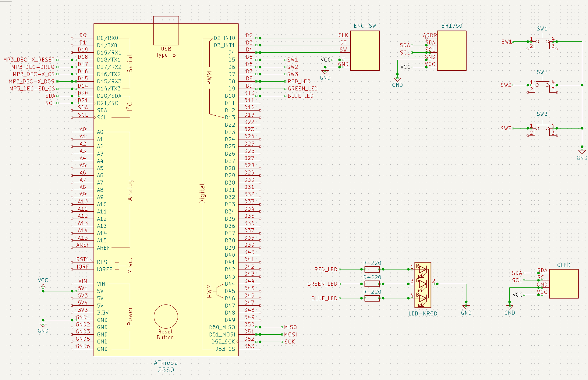
Task: Select the MP3_DEC-SD_CS net label
Action: pyautogui.click(x=32, y=89)
